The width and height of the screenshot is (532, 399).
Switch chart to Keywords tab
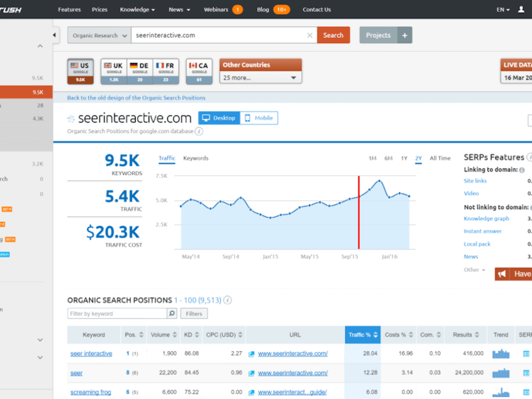coord(196,158)
